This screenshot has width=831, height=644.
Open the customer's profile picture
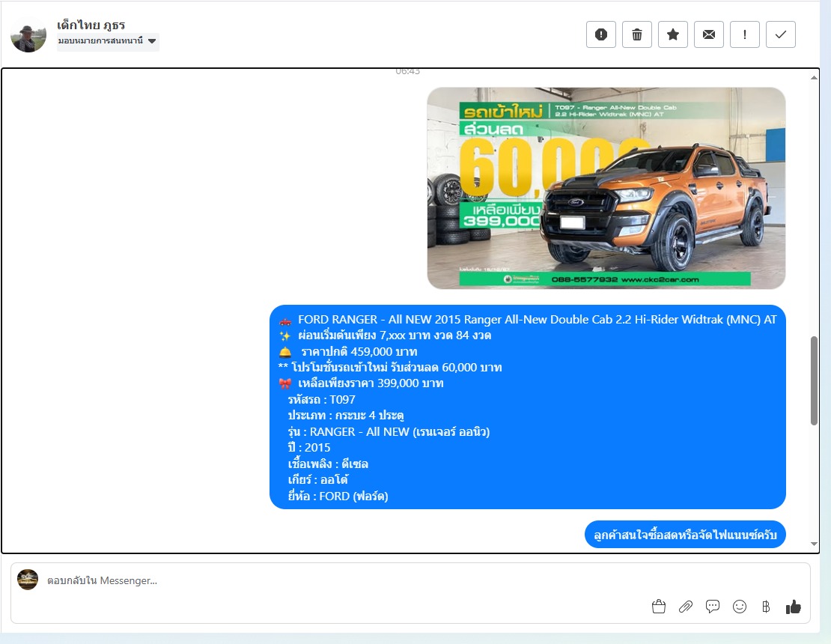(x=28, y=35)
